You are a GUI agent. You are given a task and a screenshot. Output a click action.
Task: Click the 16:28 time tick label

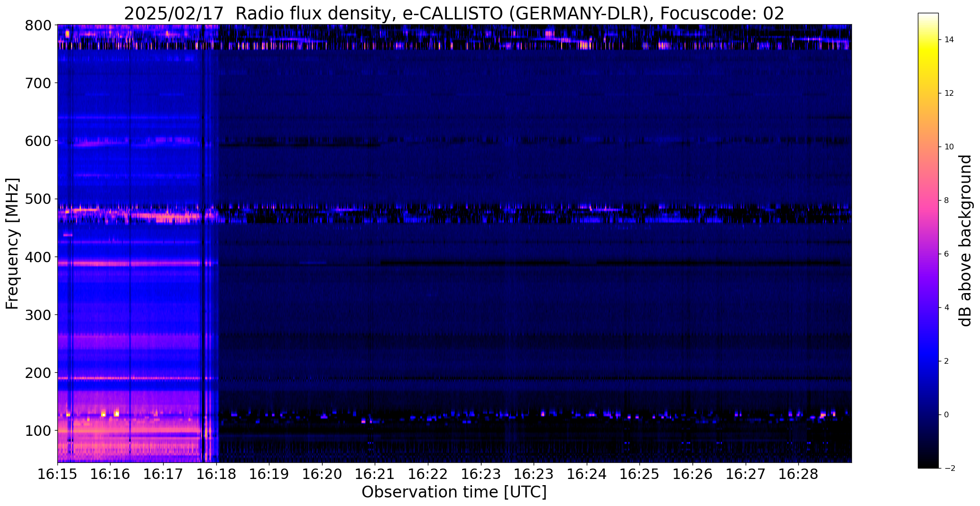(x=798, y=474)
